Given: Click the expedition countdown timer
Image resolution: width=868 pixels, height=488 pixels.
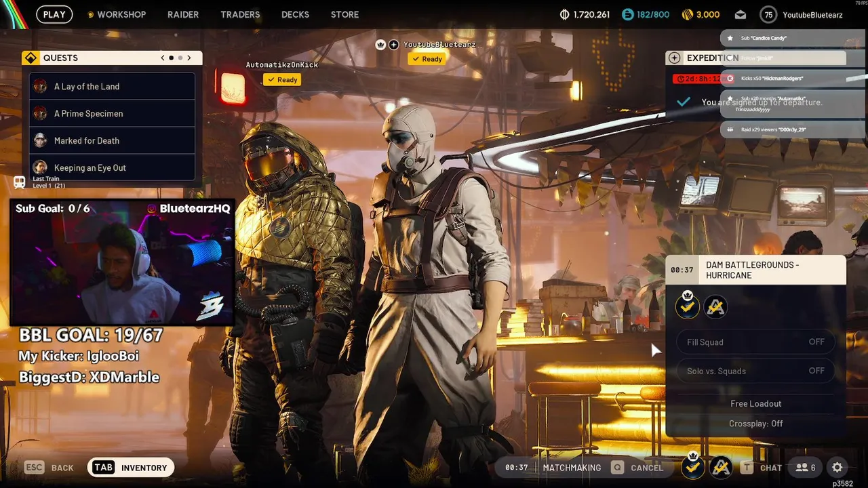Looking at the screenshot, I should tap(697, 79).
